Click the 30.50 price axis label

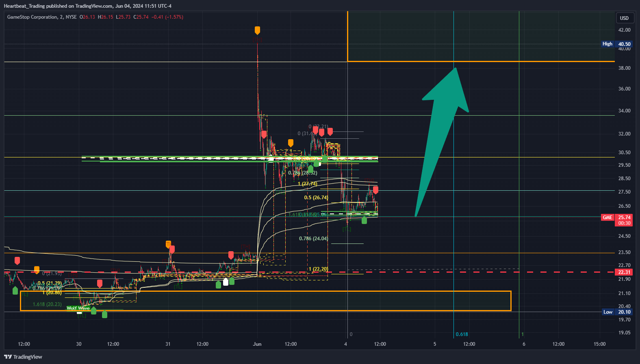tap(624, 153)
